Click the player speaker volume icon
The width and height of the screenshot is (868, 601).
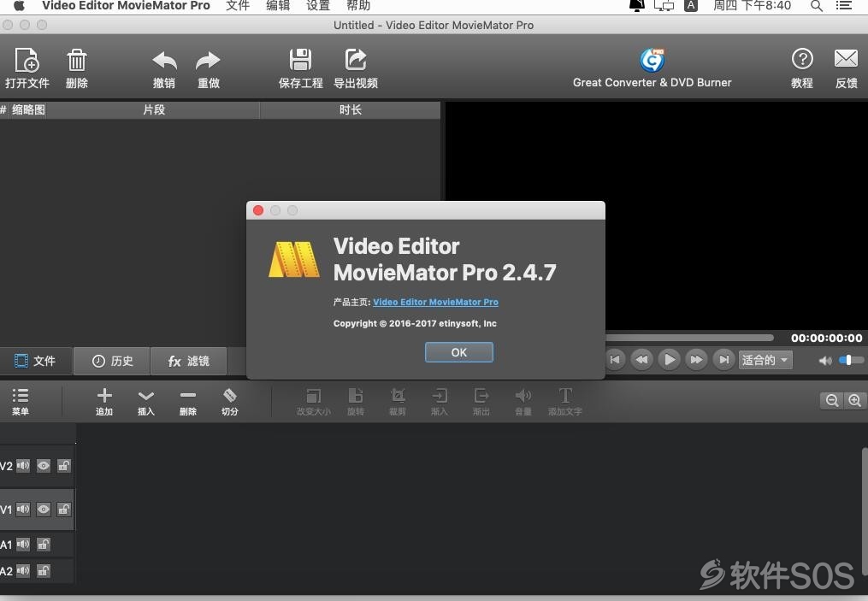[825, 361]
